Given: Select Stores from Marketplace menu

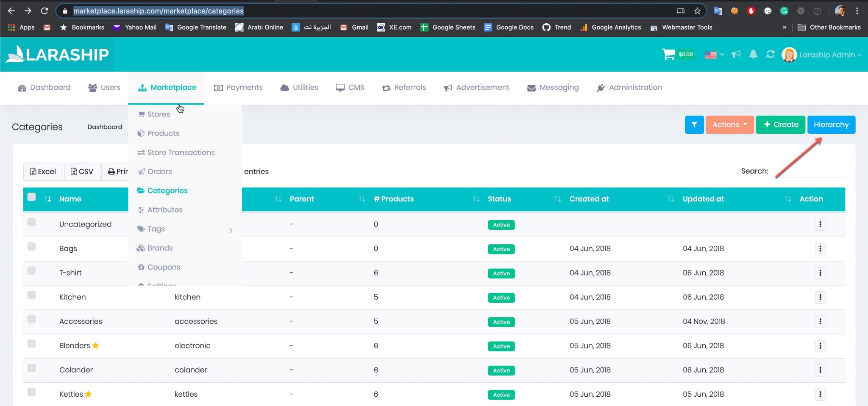Looking at the screenshot, I should tap(154, 114).
